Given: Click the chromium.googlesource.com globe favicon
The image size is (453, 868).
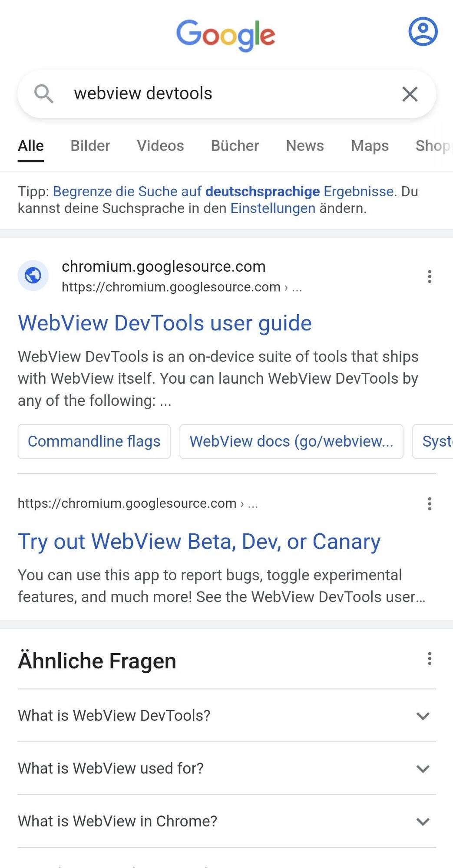Looking at the screenshot, I should (x=33, y=275).
